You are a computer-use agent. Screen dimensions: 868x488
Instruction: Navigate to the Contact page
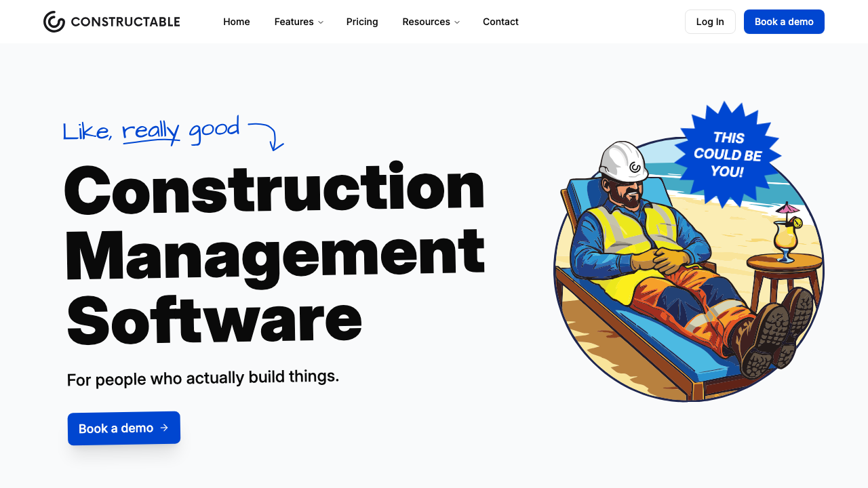point(500,22)
